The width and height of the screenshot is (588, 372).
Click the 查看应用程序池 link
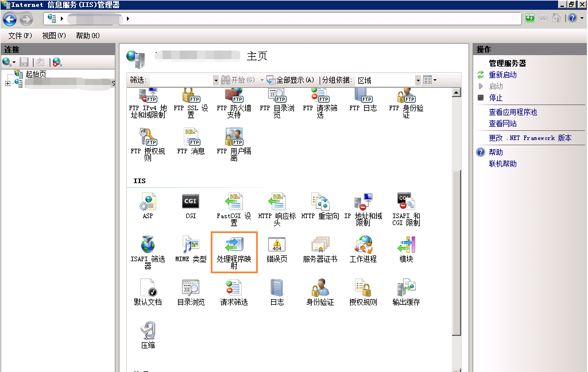pyautogui.click(x=513, y=112)
